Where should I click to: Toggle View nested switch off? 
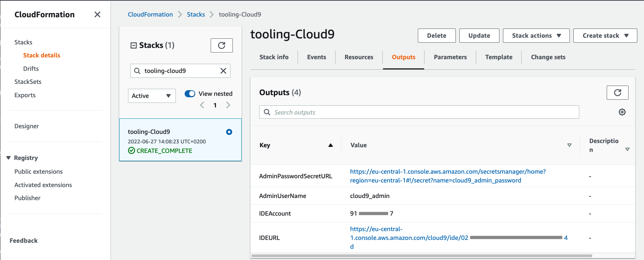point(190,94)
